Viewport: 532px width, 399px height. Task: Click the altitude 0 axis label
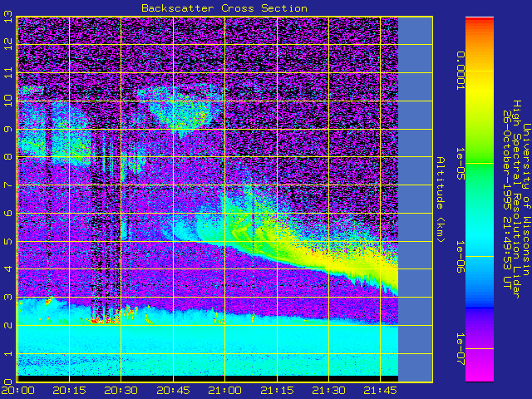[x=8, y=382]
